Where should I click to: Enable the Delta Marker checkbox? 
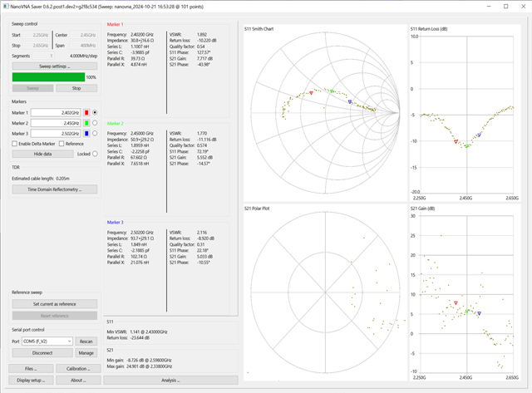coord(15,144)
